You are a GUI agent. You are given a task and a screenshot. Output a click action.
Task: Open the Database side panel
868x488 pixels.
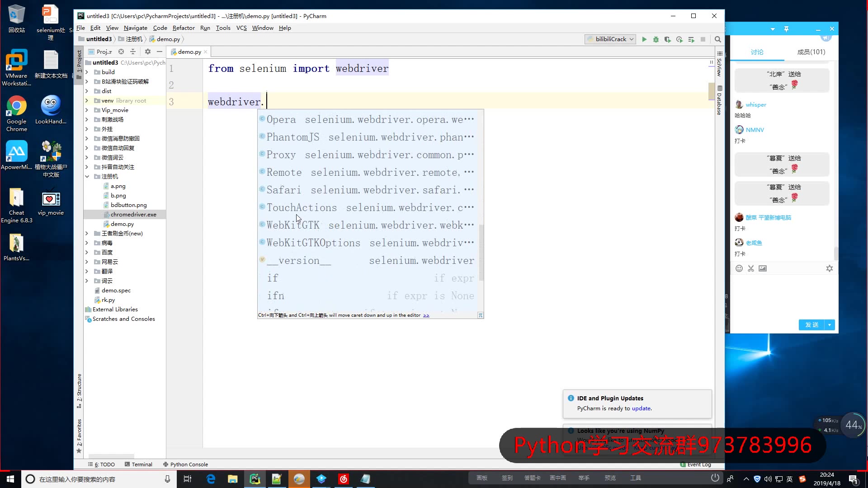point(719,100)
